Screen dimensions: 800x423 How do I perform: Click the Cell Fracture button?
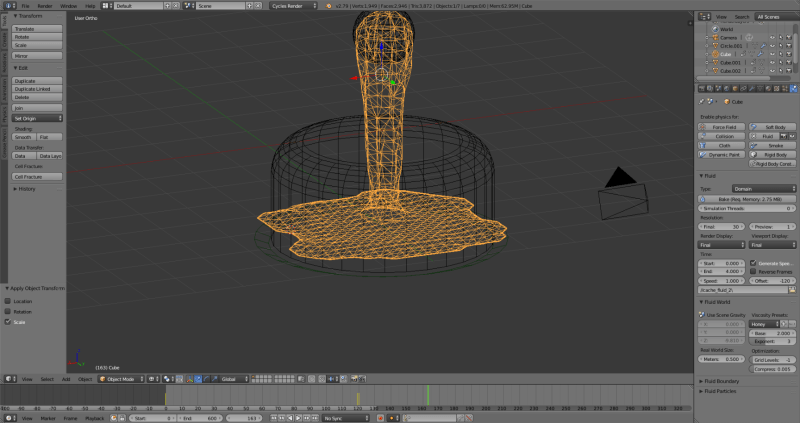click(37, 177)
